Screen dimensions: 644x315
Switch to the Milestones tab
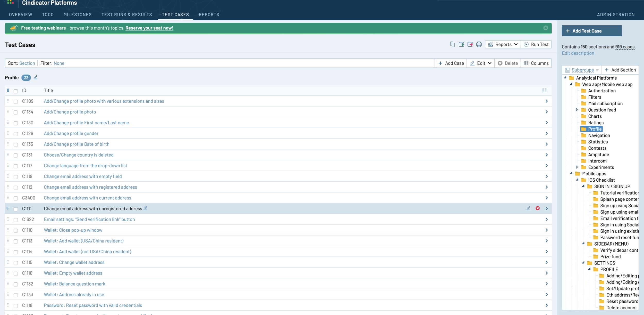coord(78,14)
